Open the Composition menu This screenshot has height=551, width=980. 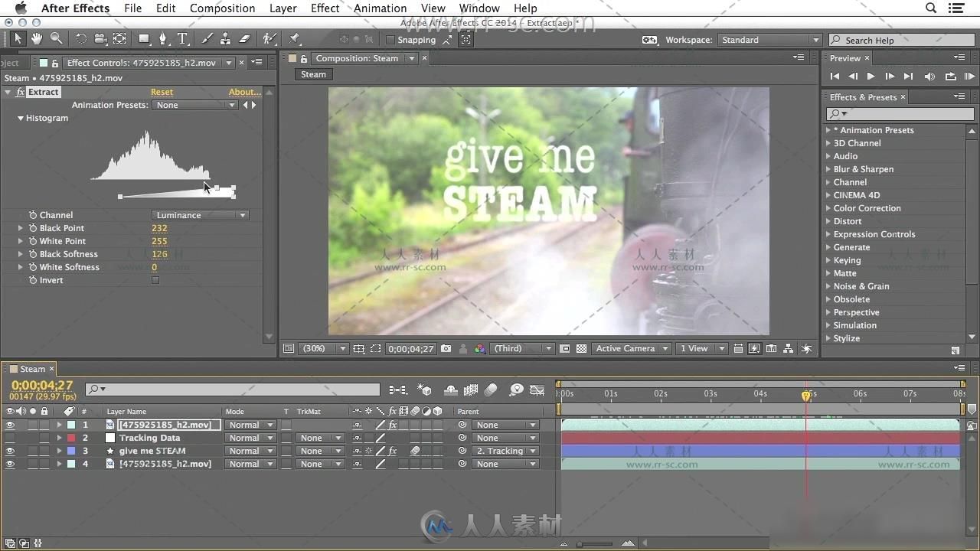point(222,8)
